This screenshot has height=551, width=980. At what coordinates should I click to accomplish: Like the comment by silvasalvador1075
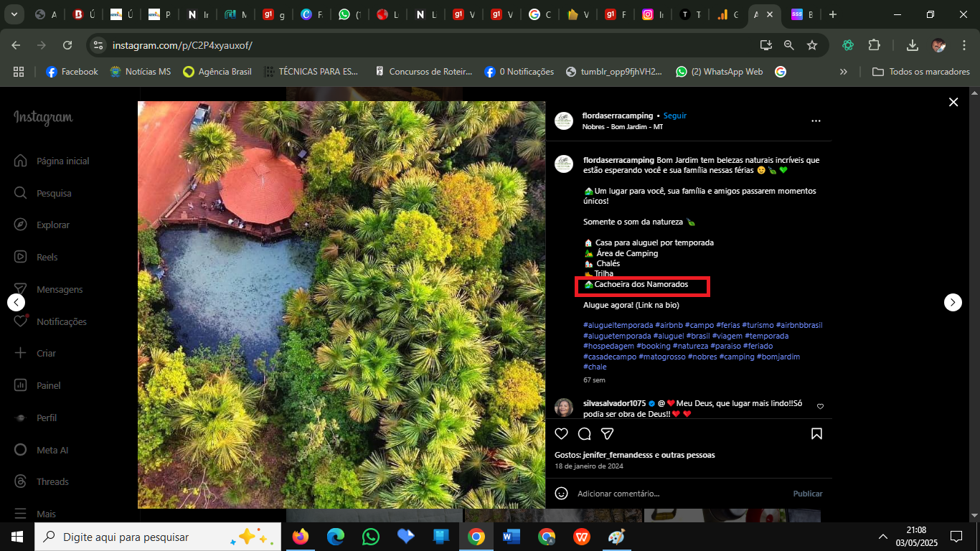[x=820, y=407]
